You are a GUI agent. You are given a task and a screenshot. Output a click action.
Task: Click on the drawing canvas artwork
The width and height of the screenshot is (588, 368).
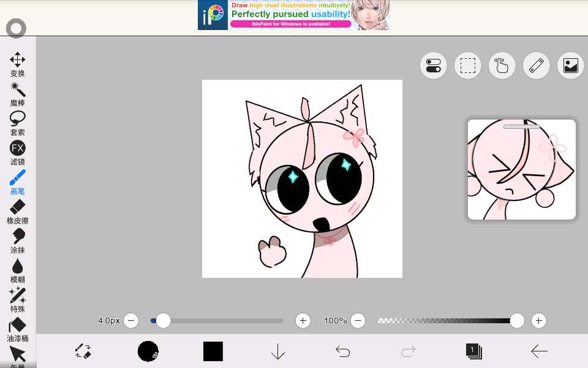302,178
